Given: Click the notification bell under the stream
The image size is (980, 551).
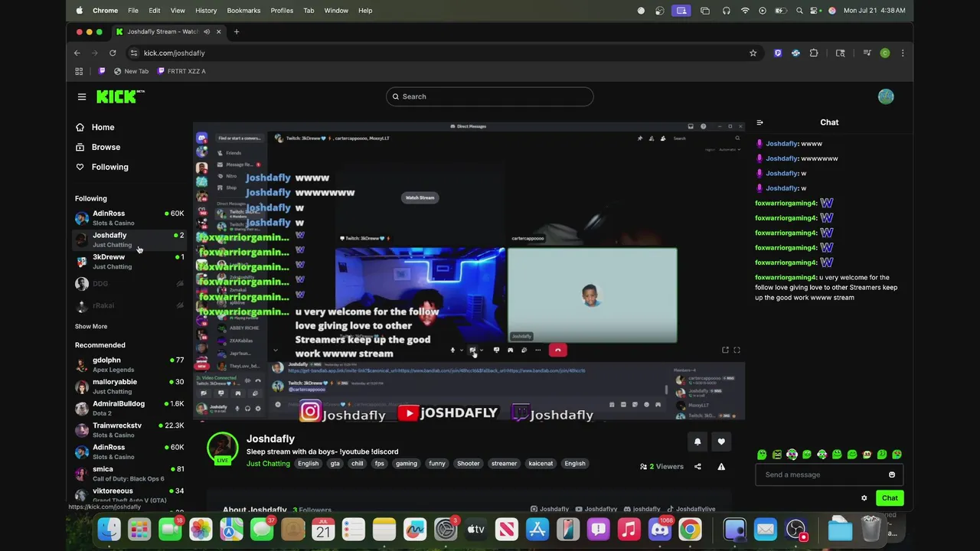Looking at the screenshot, I should (697, 442).
